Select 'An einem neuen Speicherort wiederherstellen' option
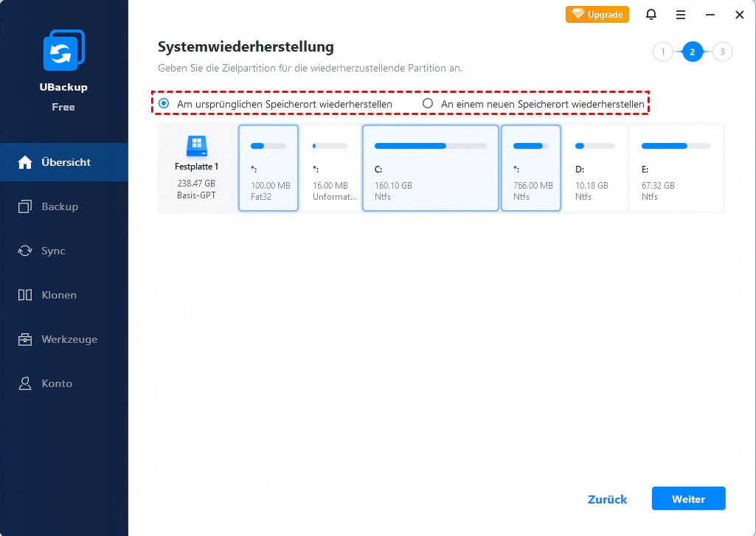This screenshot has width=756, height=536. click(428, 104)
